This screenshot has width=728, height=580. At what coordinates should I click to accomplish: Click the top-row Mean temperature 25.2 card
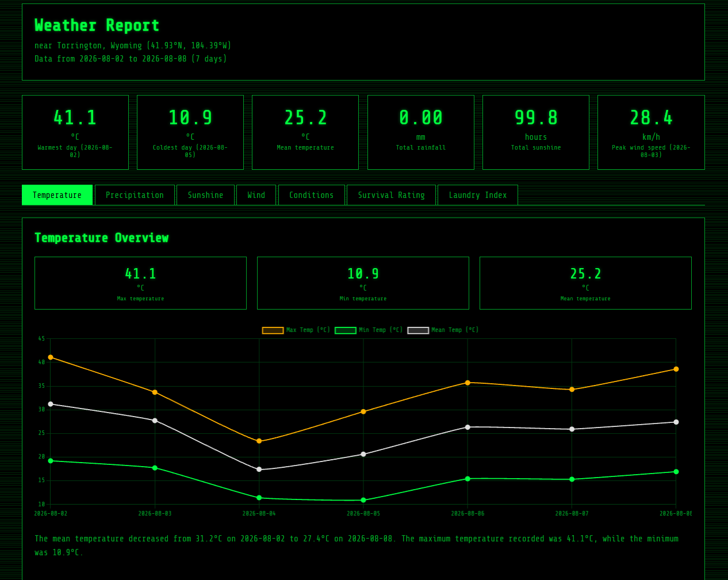[x=305, y=132]
